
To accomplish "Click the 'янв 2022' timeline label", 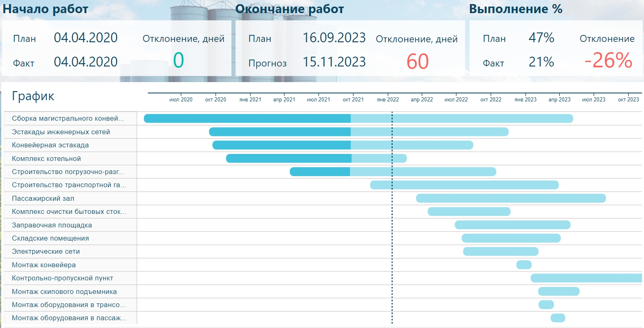I will point(388,100).
